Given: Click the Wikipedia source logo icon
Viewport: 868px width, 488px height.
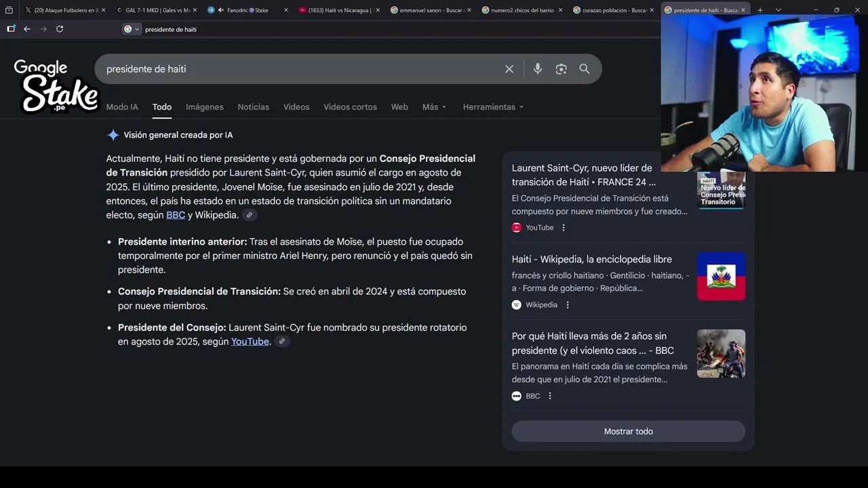Looking at the screenshot, I should tap(517, 305).
